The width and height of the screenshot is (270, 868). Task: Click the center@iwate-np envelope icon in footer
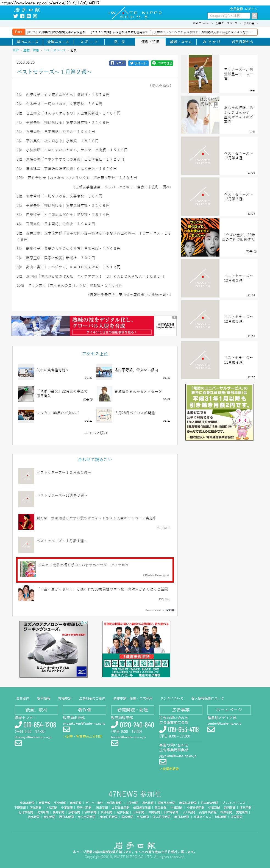(x=211, y=729)
